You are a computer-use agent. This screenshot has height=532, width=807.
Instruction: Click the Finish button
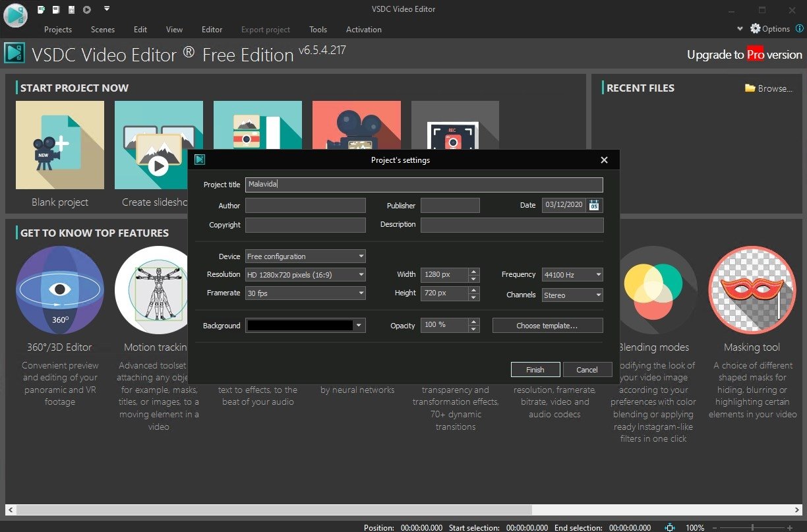pyautogui.click(x=535, y=370)
